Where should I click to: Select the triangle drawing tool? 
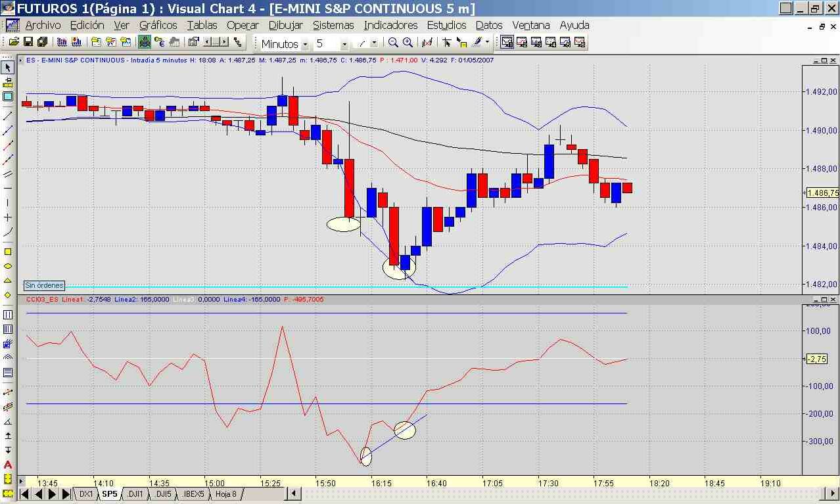coord(8,281)
